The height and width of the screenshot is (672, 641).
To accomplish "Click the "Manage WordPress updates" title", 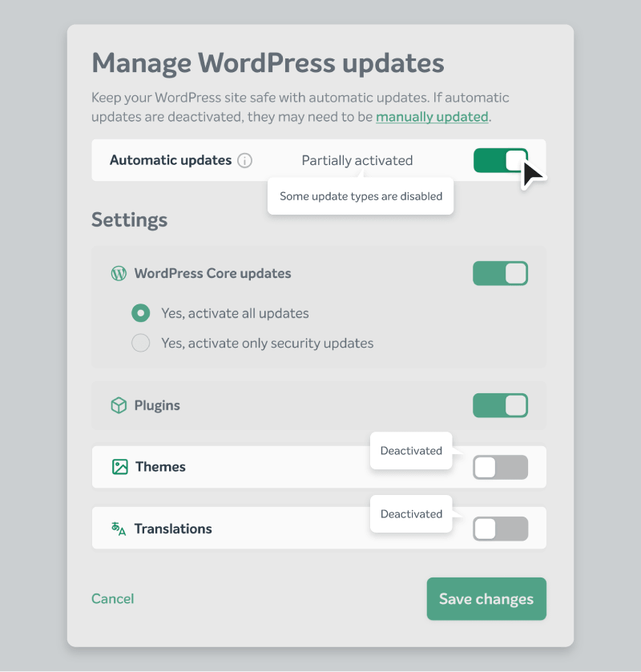I will pos(268,63).
